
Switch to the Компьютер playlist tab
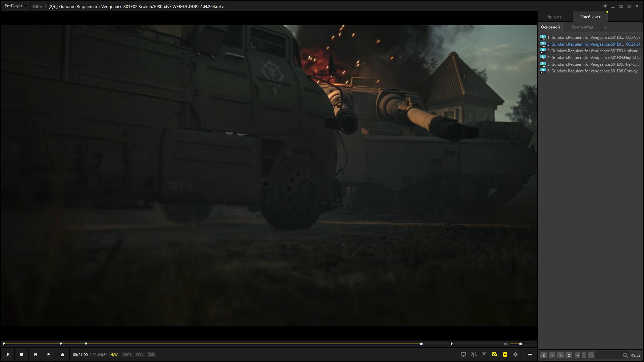point(582,27)
